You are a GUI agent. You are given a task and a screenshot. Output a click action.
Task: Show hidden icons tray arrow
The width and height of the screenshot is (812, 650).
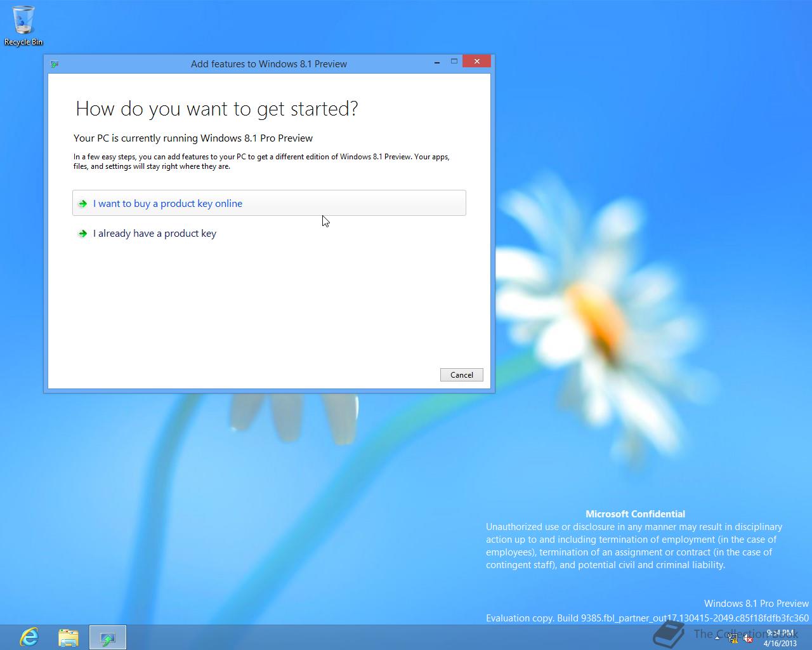(717, 637)
